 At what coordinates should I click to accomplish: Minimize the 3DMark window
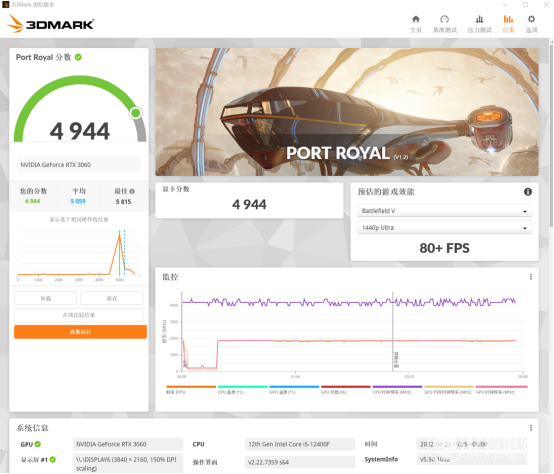pos(505,5)
